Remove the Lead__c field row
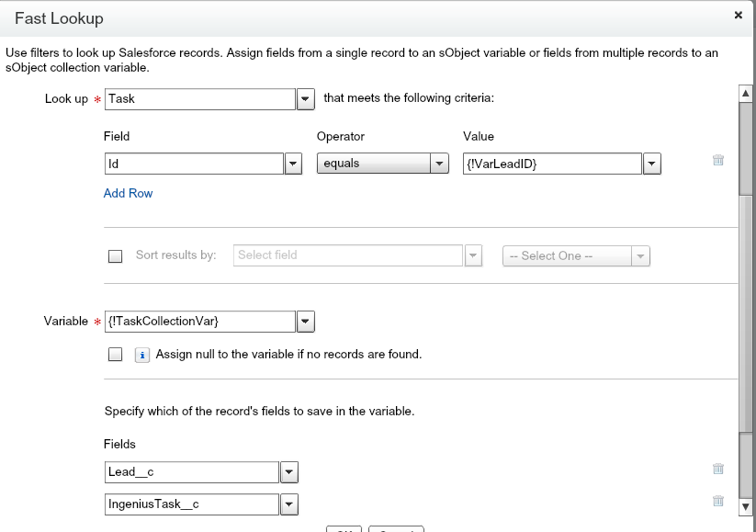This screenshot has height=532, width=756. 718,469
